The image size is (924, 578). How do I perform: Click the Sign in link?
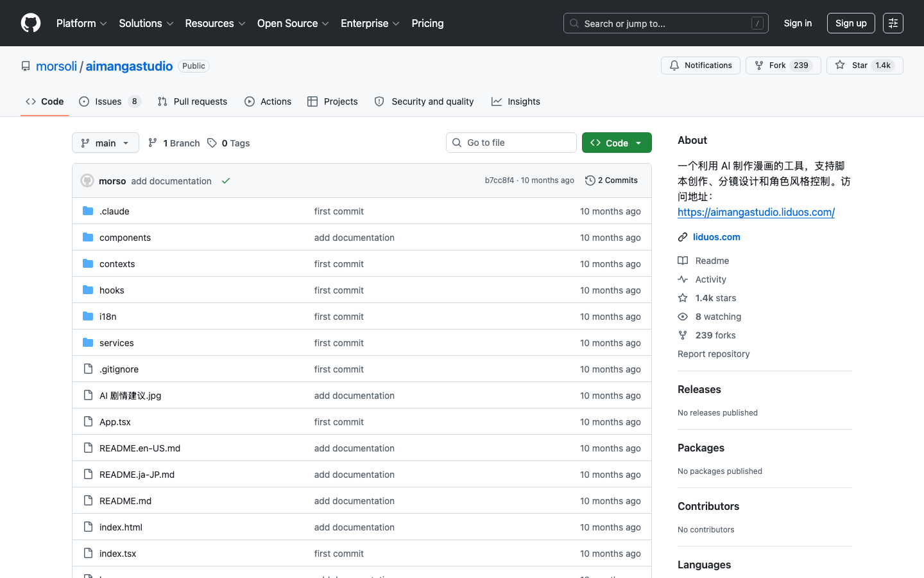pyautogui.click(x=798, y=23)
